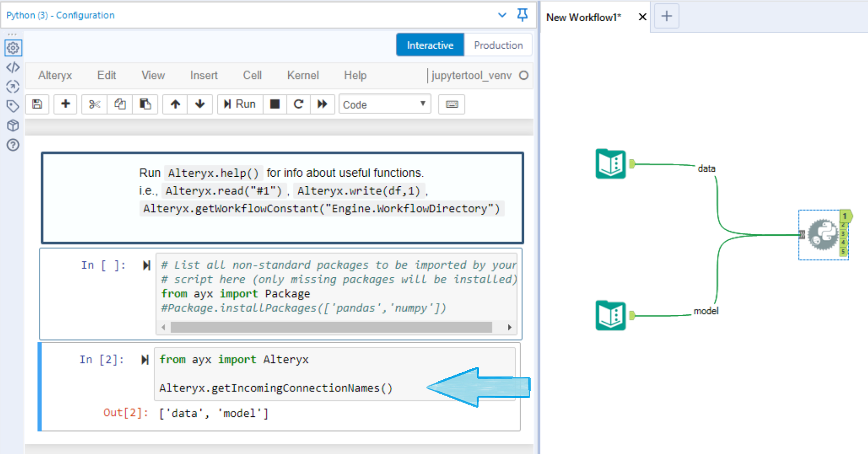
Task: Select the input tool connected to 'data'
Action: pyautogui.click(x=611, y=164)
